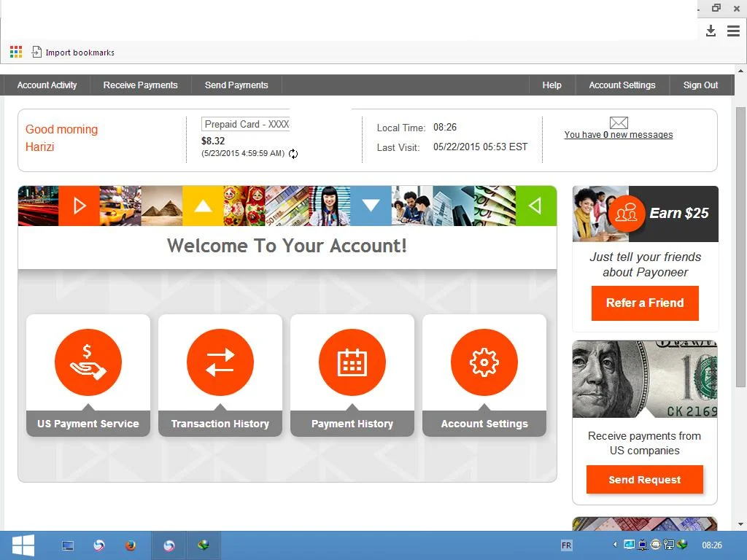747x560 pixels.
Task: Click the nesting dolls banner photo
Action: coord(244,206)
